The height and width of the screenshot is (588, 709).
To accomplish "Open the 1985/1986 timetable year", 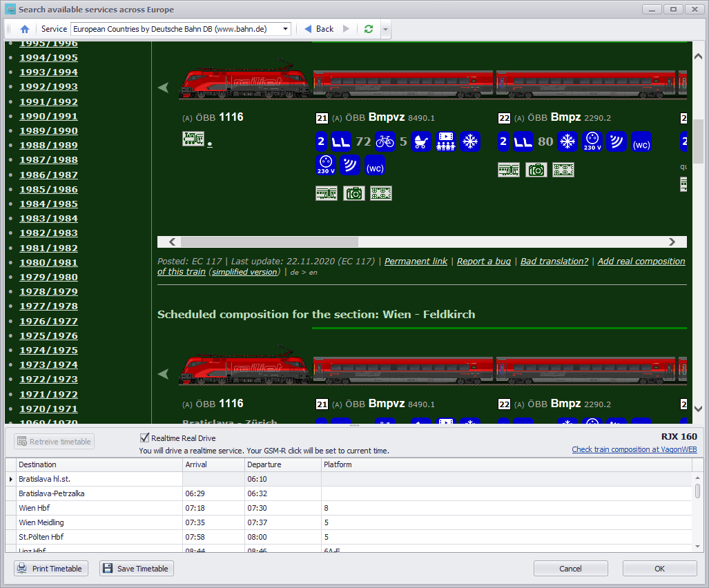I will (x=48, y=189).
